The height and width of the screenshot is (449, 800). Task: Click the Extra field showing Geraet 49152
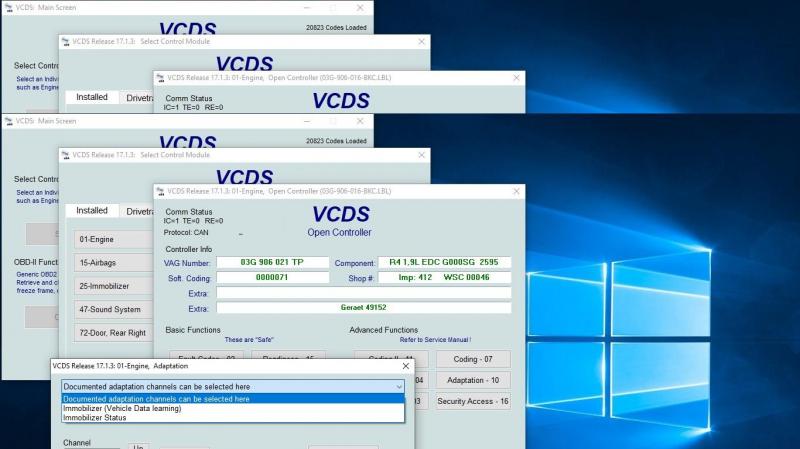coord(363,308)
